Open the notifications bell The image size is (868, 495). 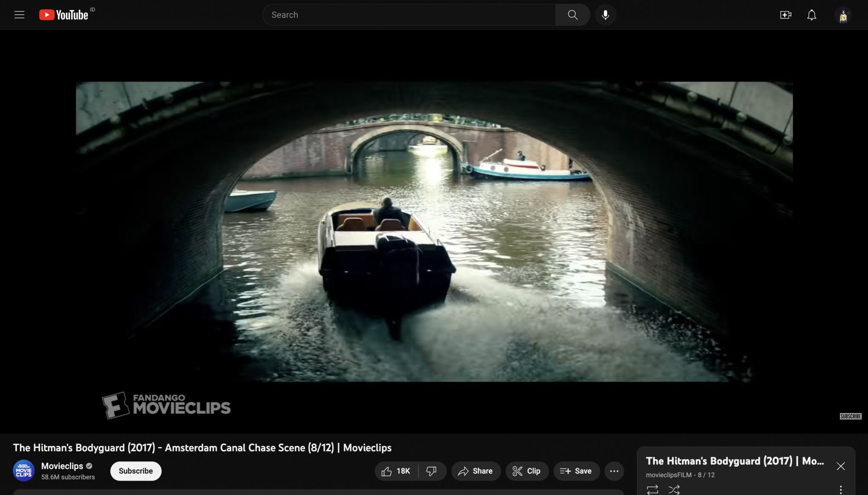pyautogui.click(x=811, y=15)
